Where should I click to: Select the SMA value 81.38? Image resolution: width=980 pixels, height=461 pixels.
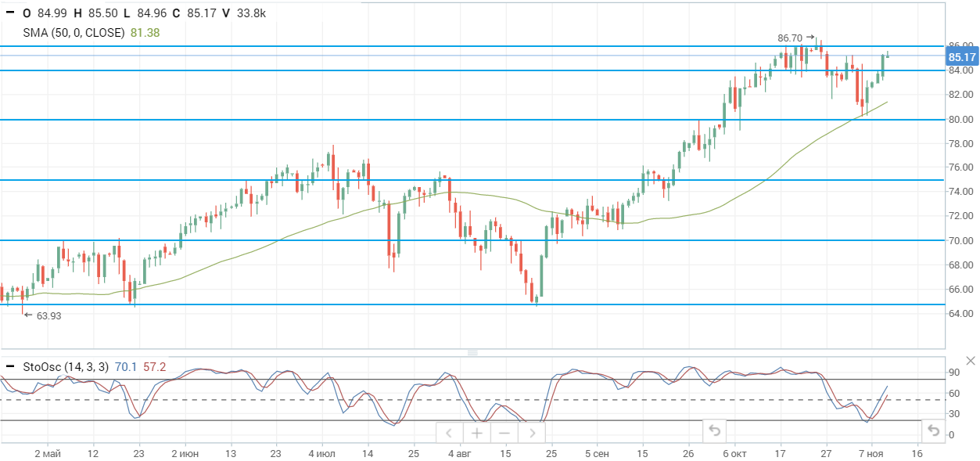click(145, 32)
